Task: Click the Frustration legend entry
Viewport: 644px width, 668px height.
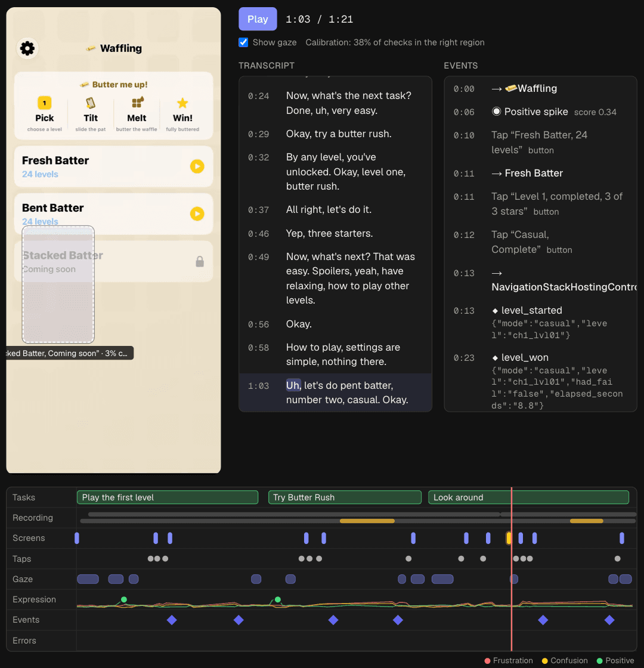Action: 509,660
